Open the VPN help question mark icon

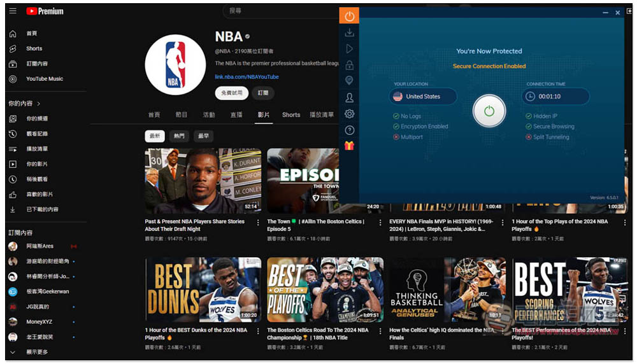click(x=349, y=130)
